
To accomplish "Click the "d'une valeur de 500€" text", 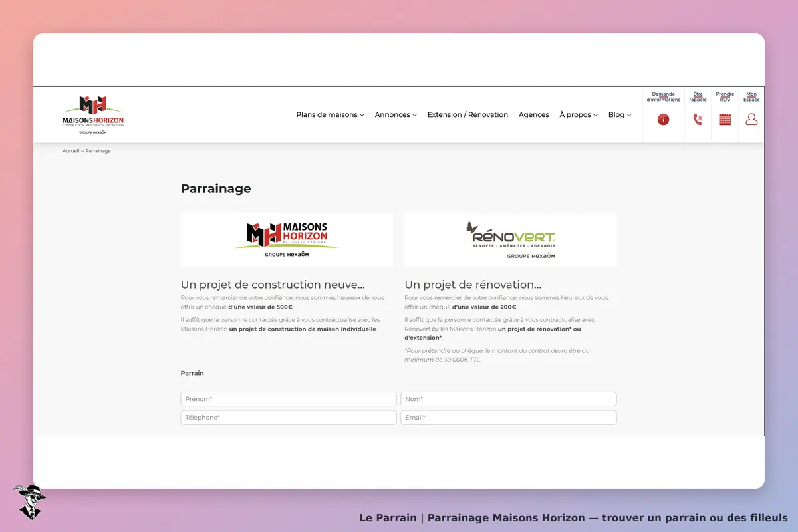I will [x=260, y=307].
